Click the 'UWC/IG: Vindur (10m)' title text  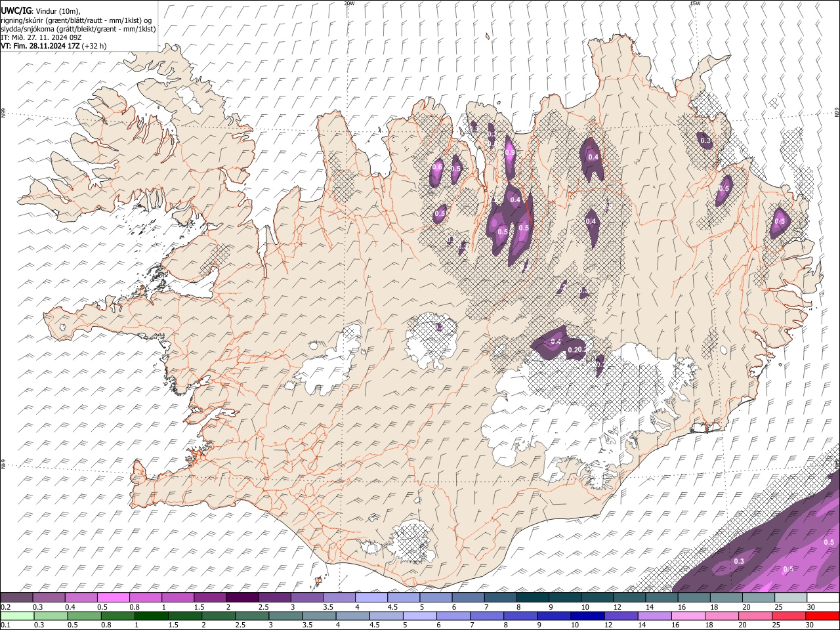[x=40, y=10]
